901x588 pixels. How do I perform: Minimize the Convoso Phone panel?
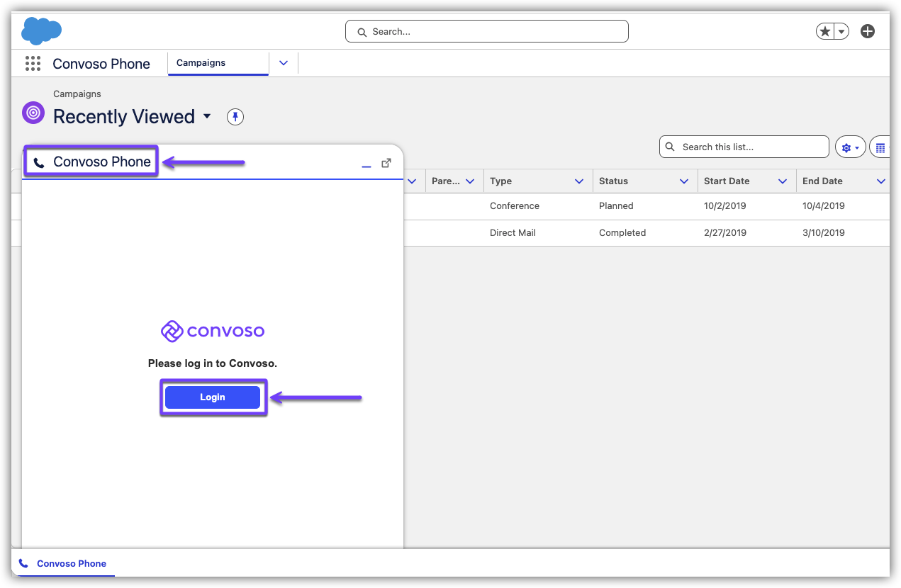tap(366, 164)
